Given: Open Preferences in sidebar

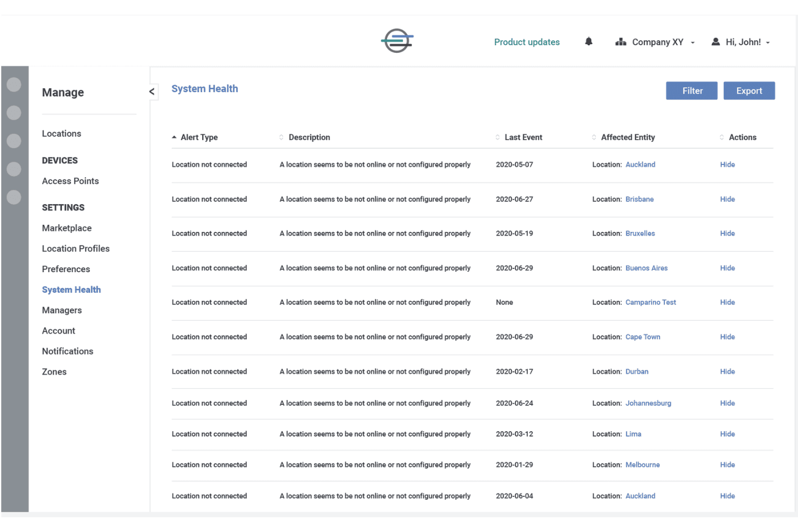Looking at the screenshot, I should click(x=66, y=269).
